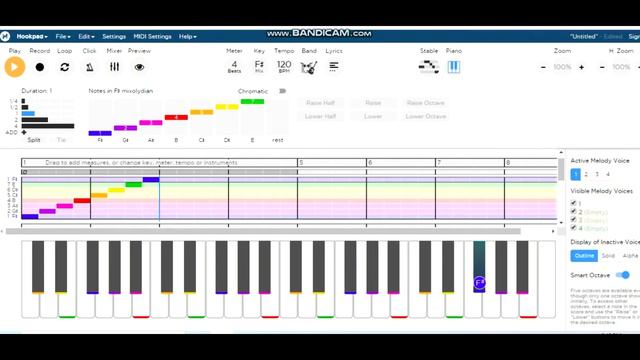Decrease H. Zoom with the minus button
Viewport: 640px width, 360px height.
coord(602,67)
